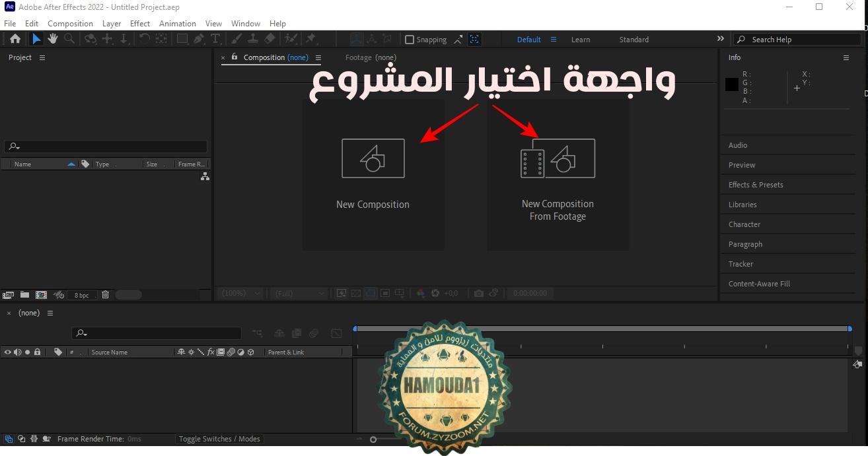Click the timeline zoom slider handle
Viewport: 868px width, 456px height.
(373, 440)
